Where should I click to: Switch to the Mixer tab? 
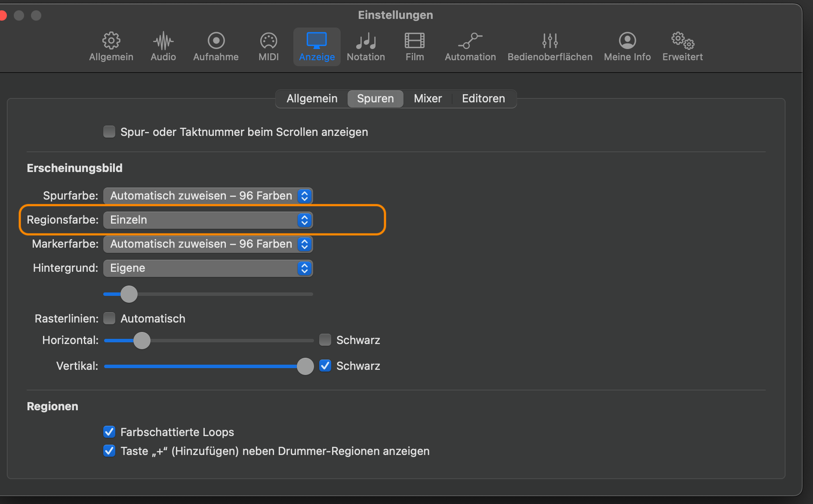[x=428, y=98]
